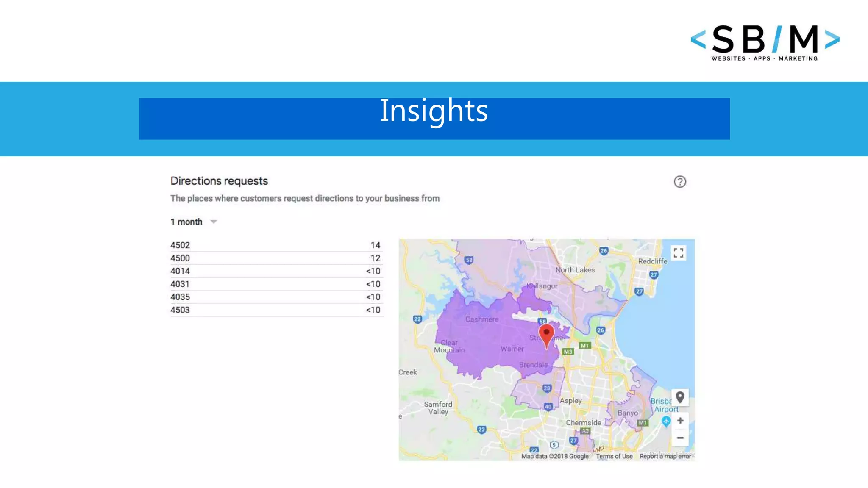Open the 1 month period dropdown
The width and height of the screenshot is (868, 488).
tap(187, 222)
